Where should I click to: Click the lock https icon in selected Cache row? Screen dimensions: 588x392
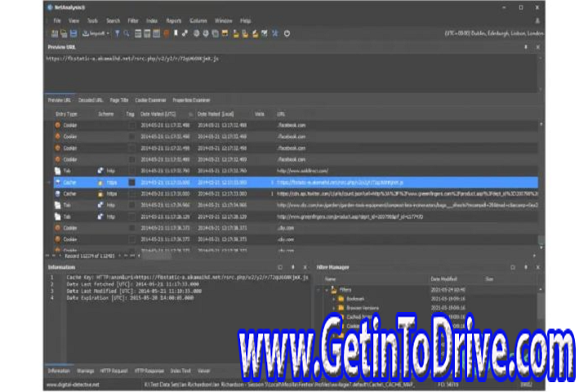(100, 183)
